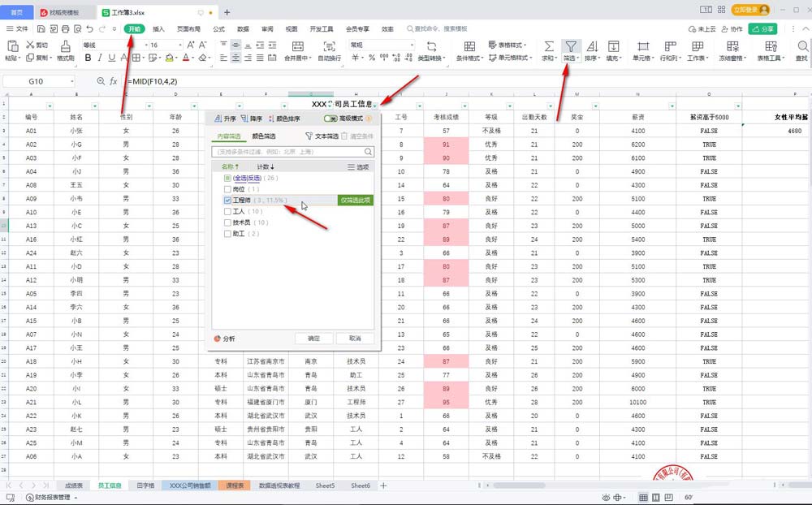Open number format dropdown 常规
This screenshot has width=812, height=505.
[412, 45]
